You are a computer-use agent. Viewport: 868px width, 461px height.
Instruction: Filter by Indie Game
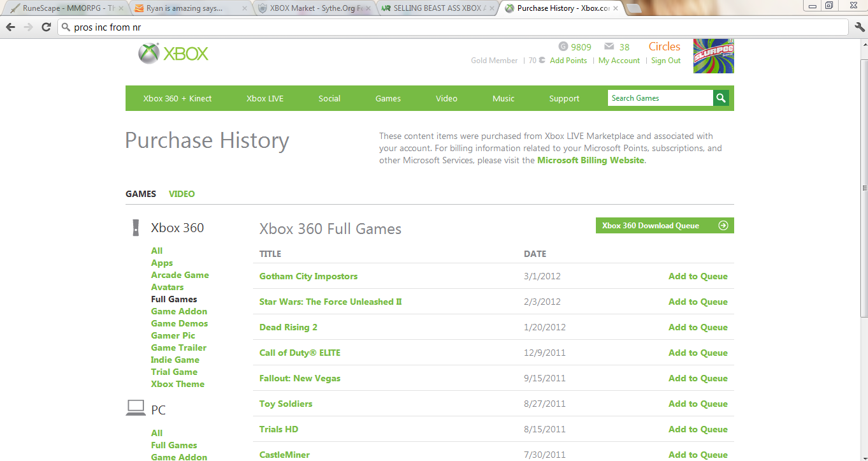[175, 360]
